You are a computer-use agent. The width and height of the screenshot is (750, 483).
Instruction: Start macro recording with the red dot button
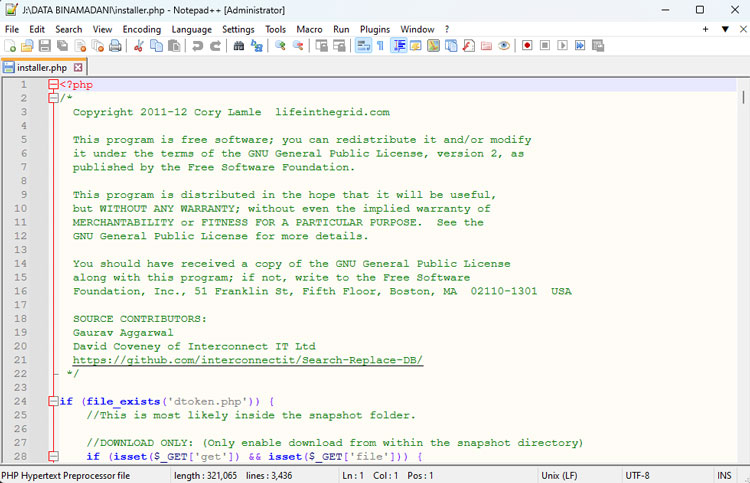point(527,45)
